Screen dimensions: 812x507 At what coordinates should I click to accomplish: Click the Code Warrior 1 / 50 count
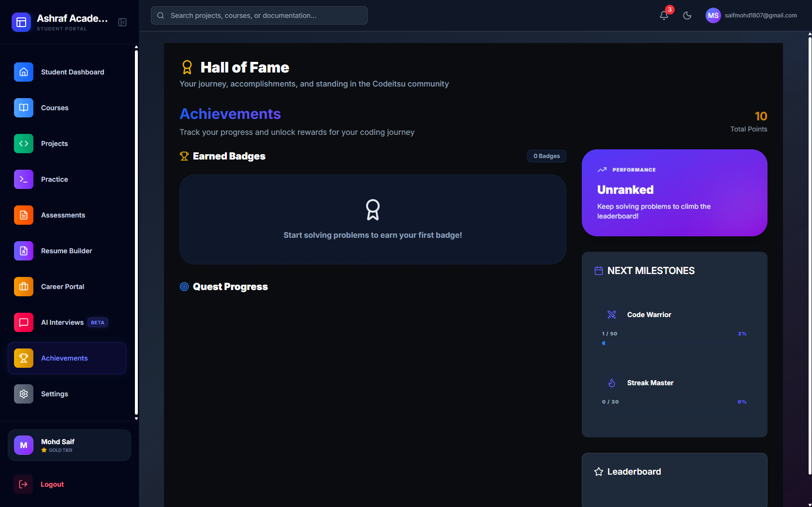609,333
